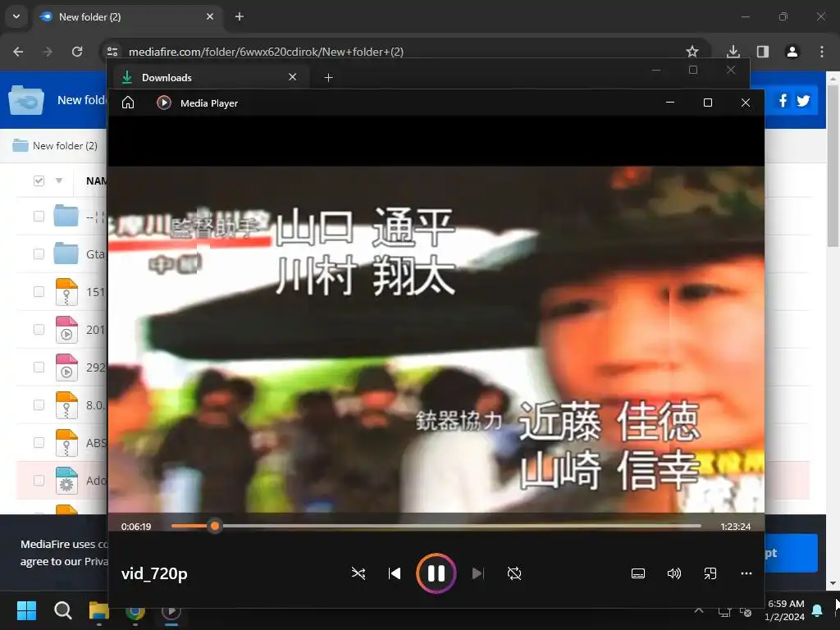Share on Facebook via MediaFire header
Viewport: 840px width, 630px height.
coord(783,100)
